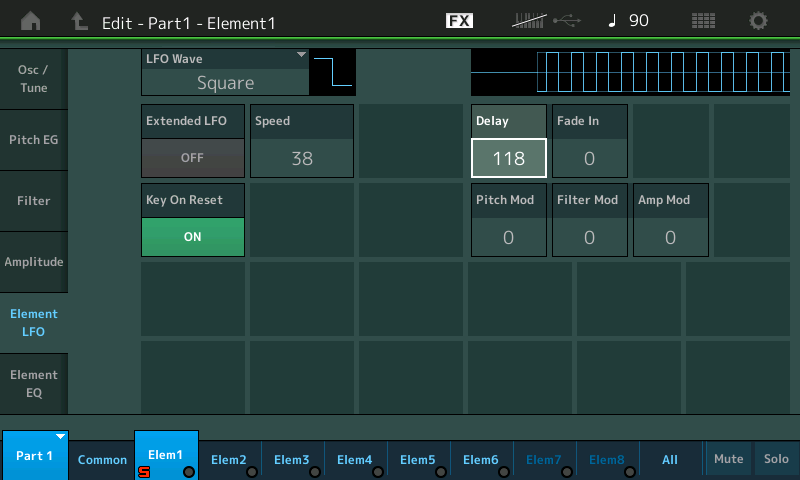This screenshot has width=800, height=480.
Task: Open the gear utility settings
Action: (759, 21)
